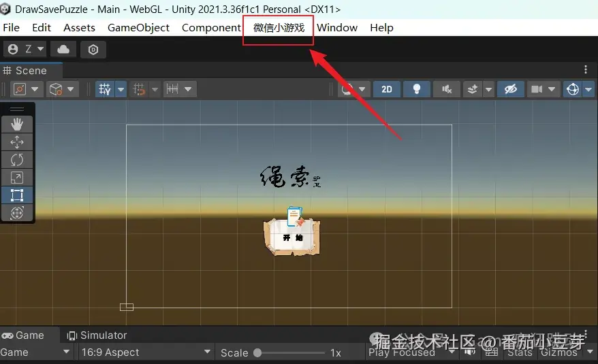Open the Game display mode dropdown

point(35,352)
